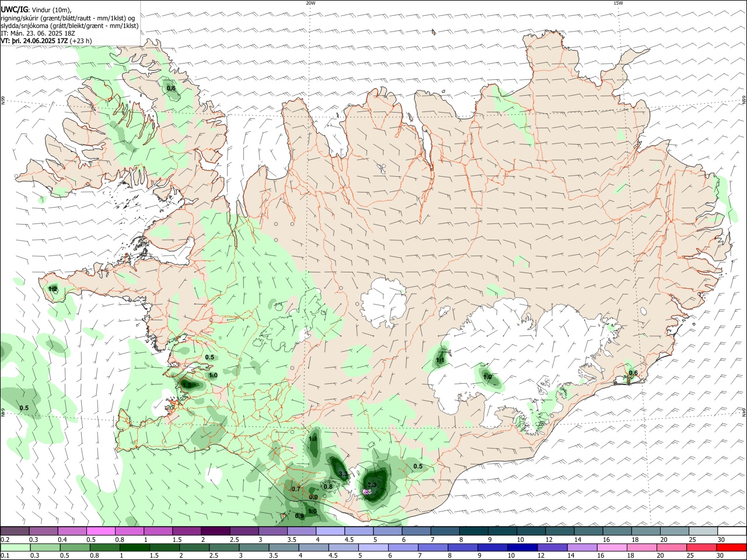Select the magenta snow swatch between 0.5 and 0.8

(x=101, y=531)
